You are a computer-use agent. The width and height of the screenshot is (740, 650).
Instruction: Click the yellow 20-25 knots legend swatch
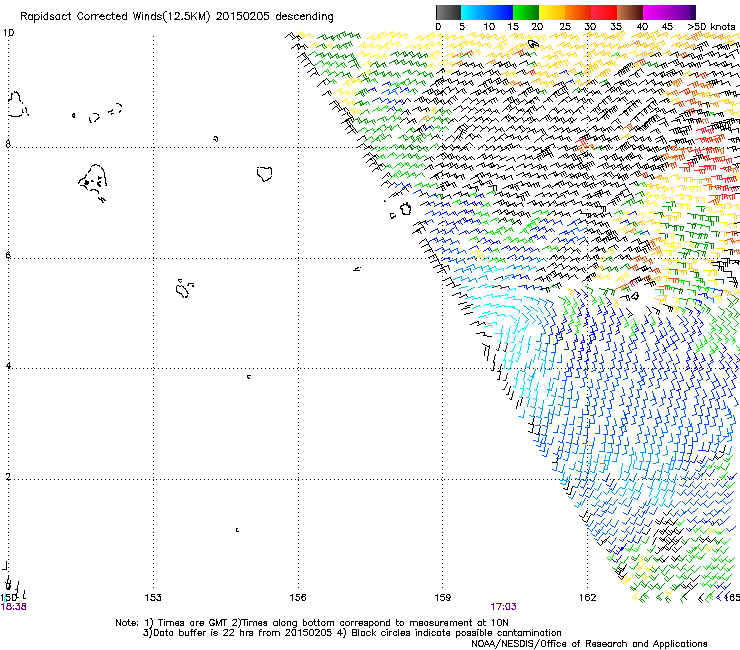(552, 12)
